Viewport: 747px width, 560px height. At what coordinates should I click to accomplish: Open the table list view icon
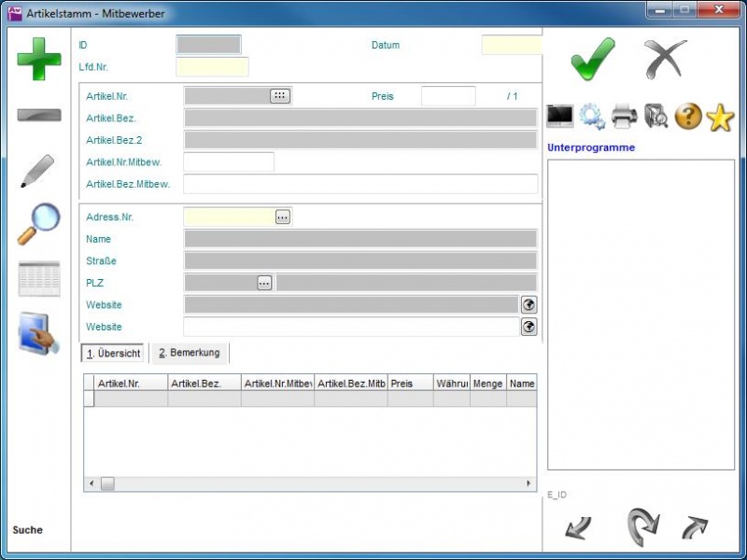[x=39, y=279]
